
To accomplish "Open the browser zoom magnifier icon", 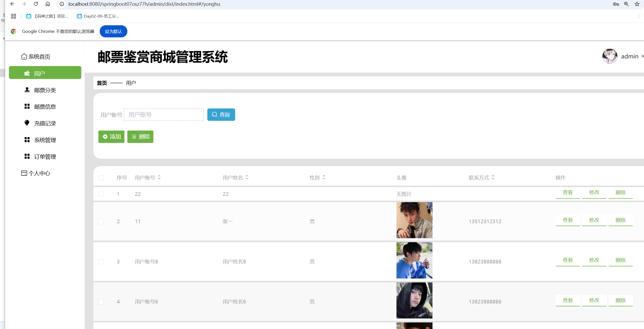I will pyautogui.click(x=626, y=4).
